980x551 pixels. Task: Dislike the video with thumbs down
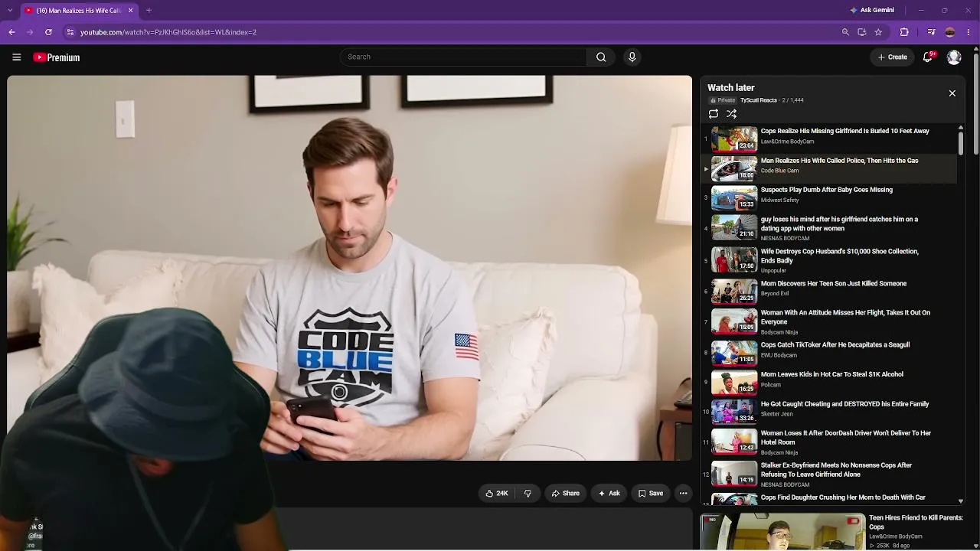coord(528,494)
